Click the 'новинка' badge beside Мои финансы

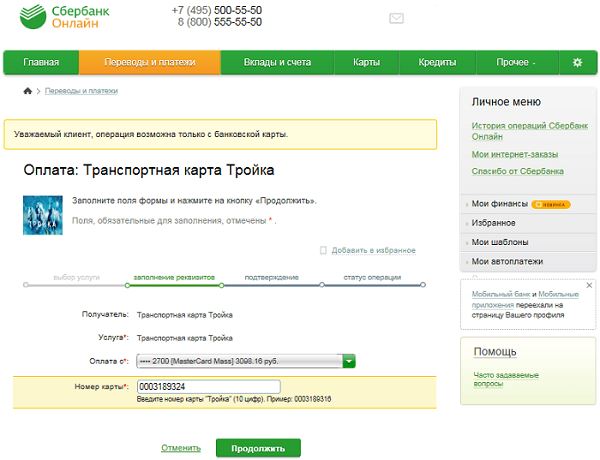tap(551, 205)
